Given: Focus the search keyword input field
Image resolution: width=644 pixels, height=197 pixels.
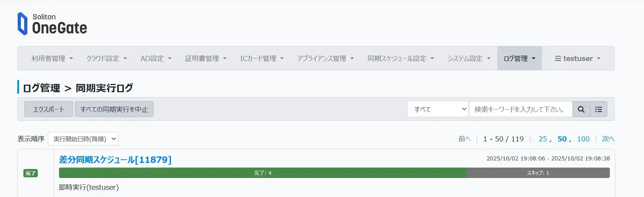Looking at the screenshot, I should point(520,109).
